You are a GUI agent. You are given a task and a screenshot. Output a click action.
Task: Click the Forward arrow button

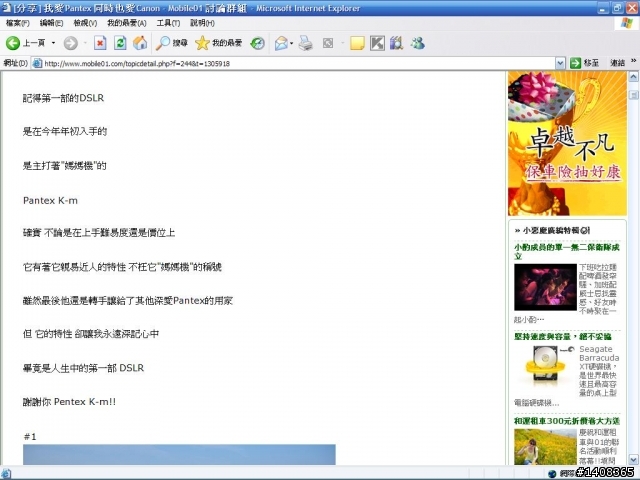tap(71, 43)
